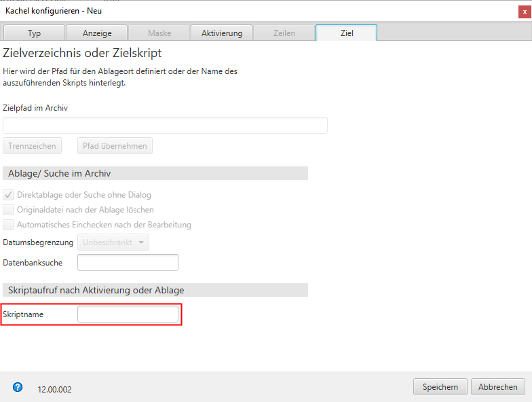This screenshot has height=402, width=532.
Task: Click the Abbrechen button
Action: (498, 387)
